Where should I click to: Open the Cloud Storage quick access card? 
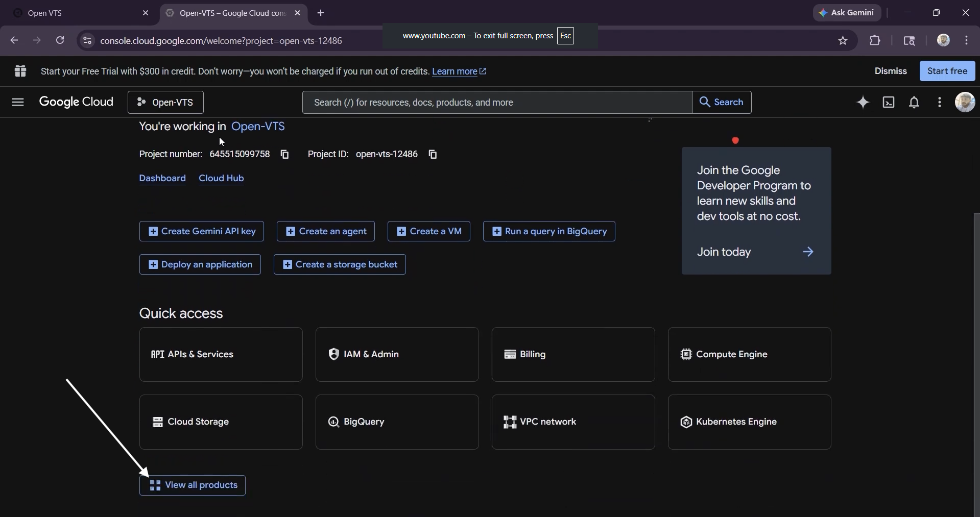221,422
